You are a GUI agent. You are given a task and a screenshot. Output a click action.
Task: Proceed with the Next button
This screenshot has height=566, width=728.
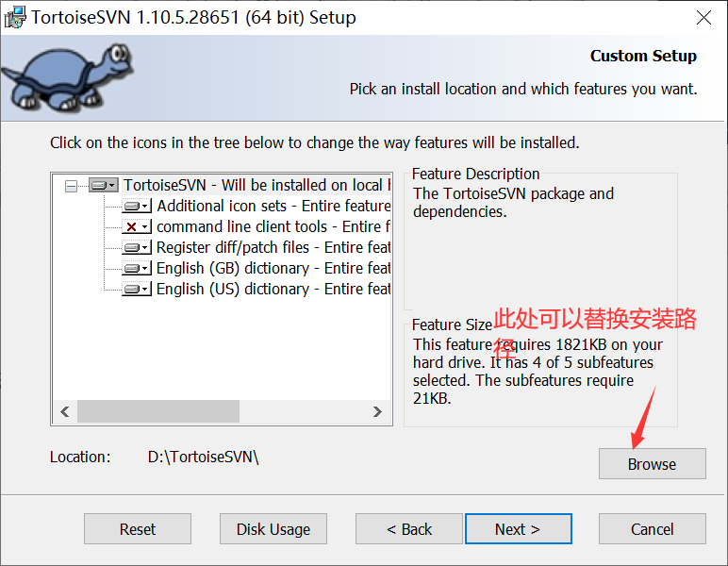(x=518, y=529)
